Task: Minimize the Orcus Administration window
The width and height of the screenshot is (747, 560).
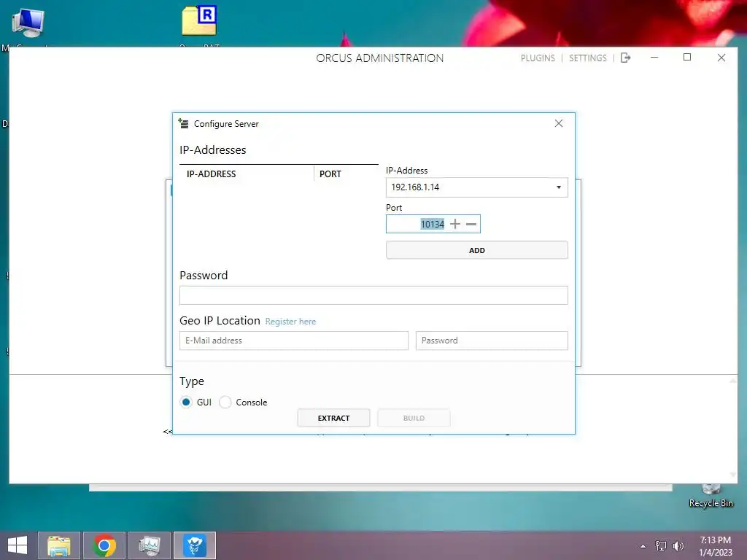Action: click(654, 57)
